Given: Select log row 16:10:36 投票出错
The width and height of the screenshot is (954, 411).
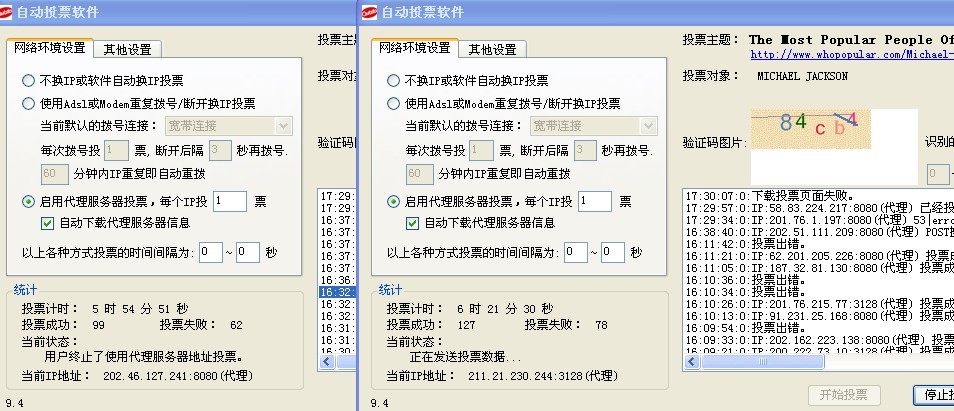Looking at the screenshot, I should pos(818,280).
